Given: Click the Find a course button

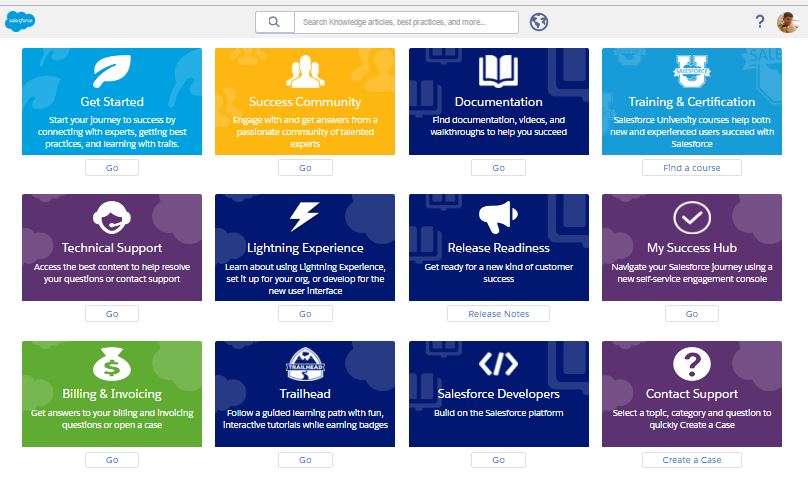Looking at the screenshot, I should [692, 168].
